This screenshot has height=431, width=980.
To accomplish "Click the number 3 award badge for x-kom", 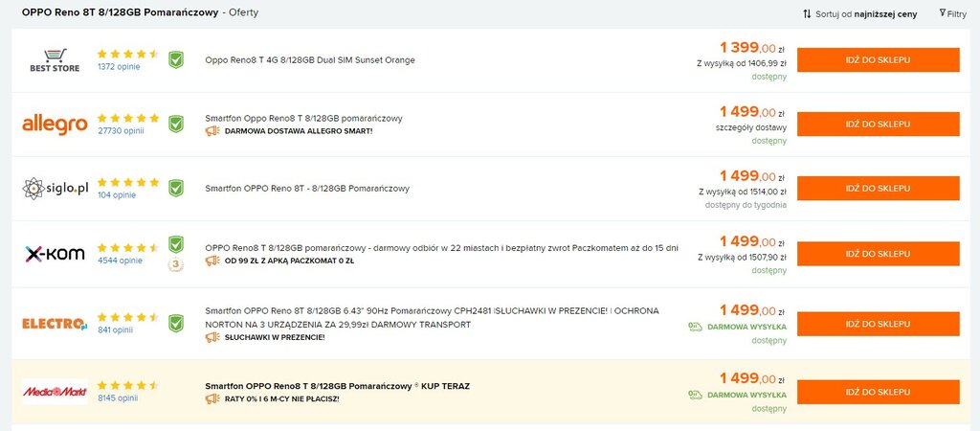I will pyautogui.click(x=176, y=265).
